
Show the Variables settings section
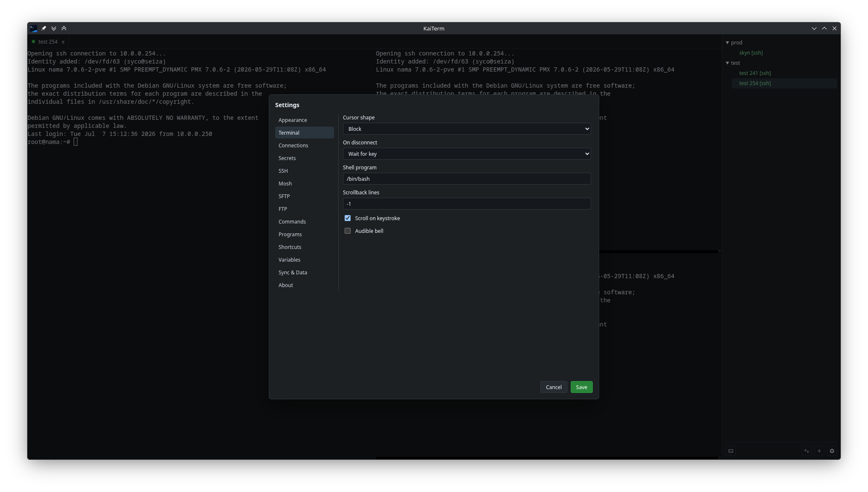point(304,260)
